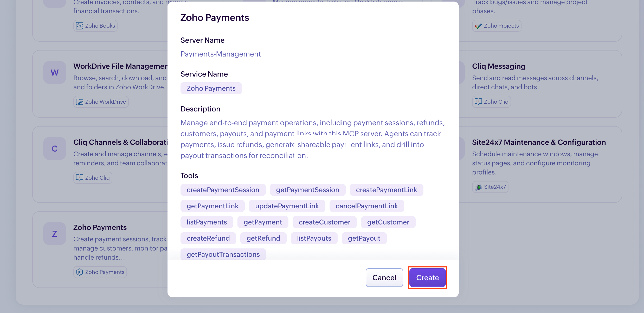This screenshot has width=644, height=313.
Task: Click the Z avatar for Zoho Payments
Action: [55, 234]
